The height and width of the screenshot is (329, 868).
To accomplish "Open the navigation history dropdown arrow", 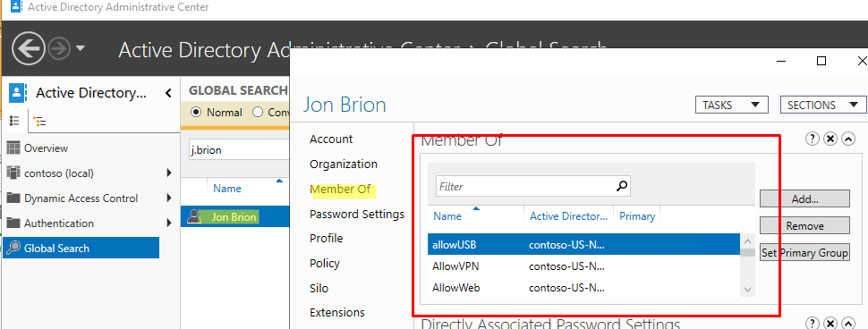I will 80,48.
